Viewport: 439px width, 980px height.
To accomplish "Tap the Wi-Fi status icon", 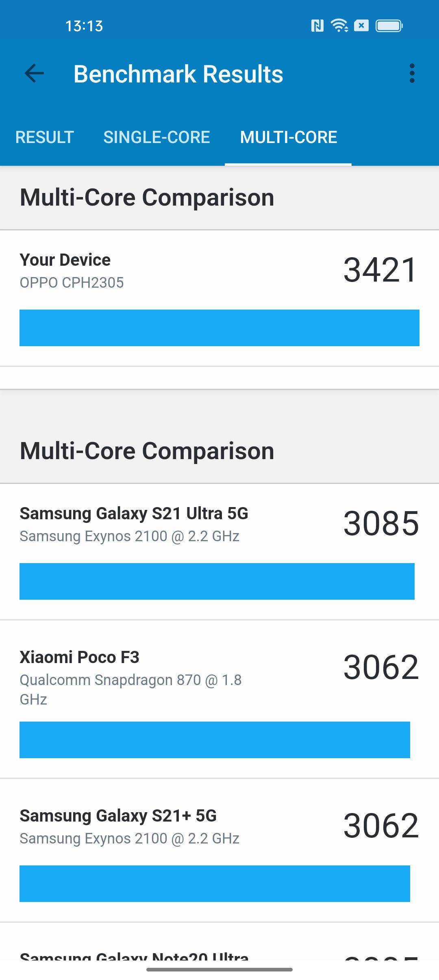I will (339, 26).
